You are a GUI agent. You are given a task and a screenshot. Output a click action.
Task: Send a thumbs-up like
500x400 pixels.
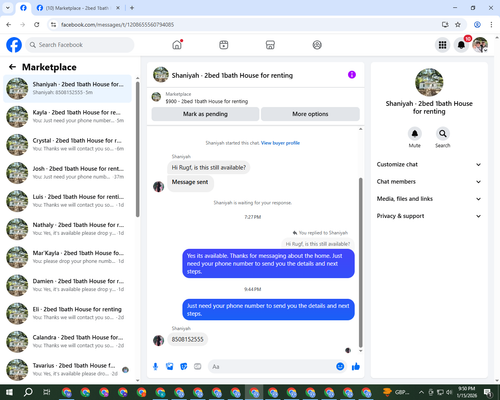pos(356,367)
